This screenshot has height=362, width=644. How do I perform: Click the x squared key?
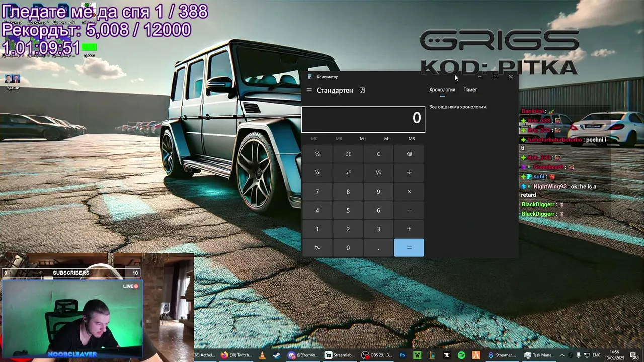[348, 173]
